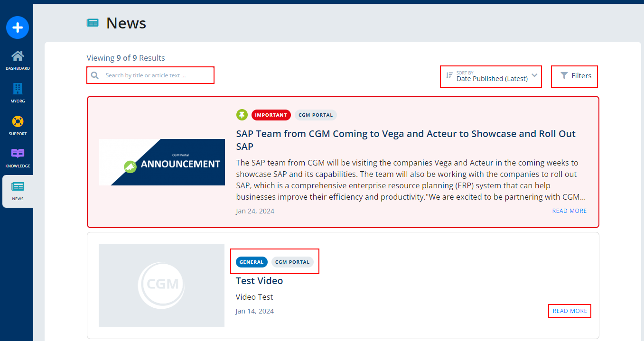Click READ MORE on SAP article
Image resolution: width=644 pixels, height=341 pixels.
(x=569, y=211)
